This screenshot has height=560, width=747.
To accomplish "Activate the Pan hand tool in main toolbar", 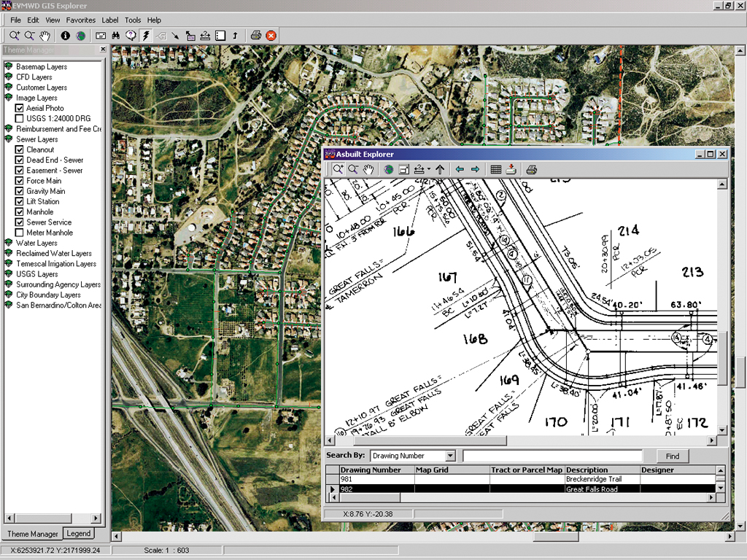I will pyautogui.click(x=44, y=35).
